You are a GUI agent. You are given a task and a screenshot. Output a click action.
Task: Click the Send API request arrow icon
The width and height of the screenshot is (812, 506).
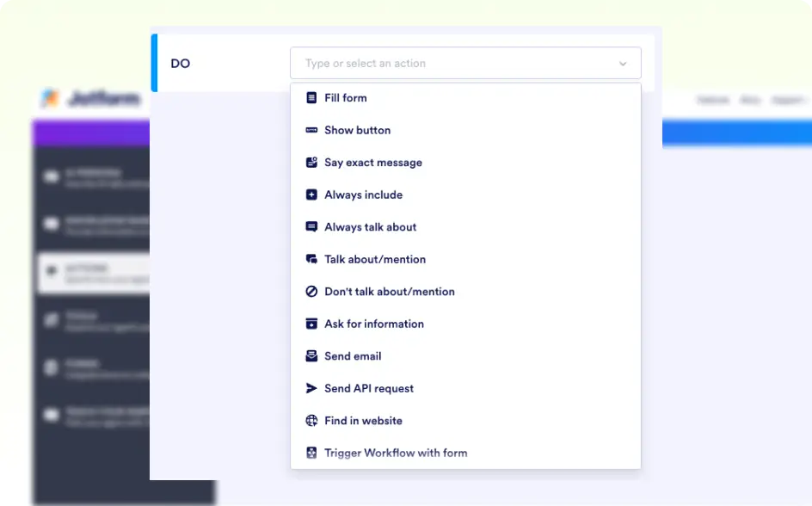click(311, 388)
